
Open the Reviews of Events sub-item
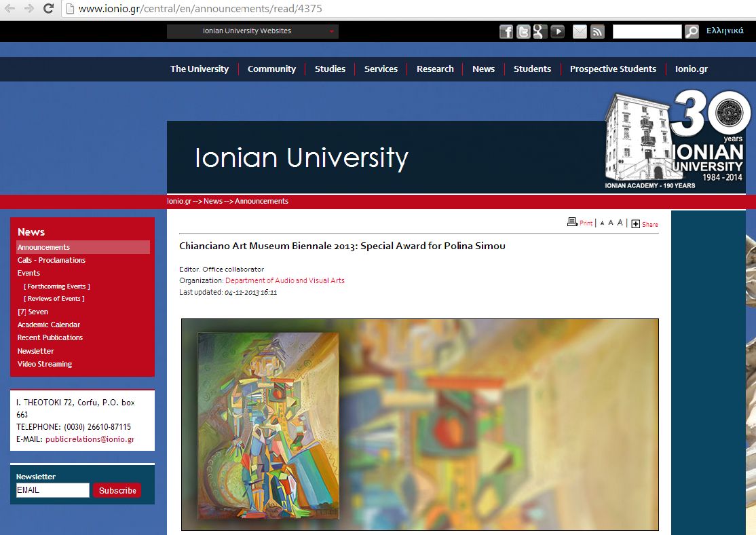54,299
